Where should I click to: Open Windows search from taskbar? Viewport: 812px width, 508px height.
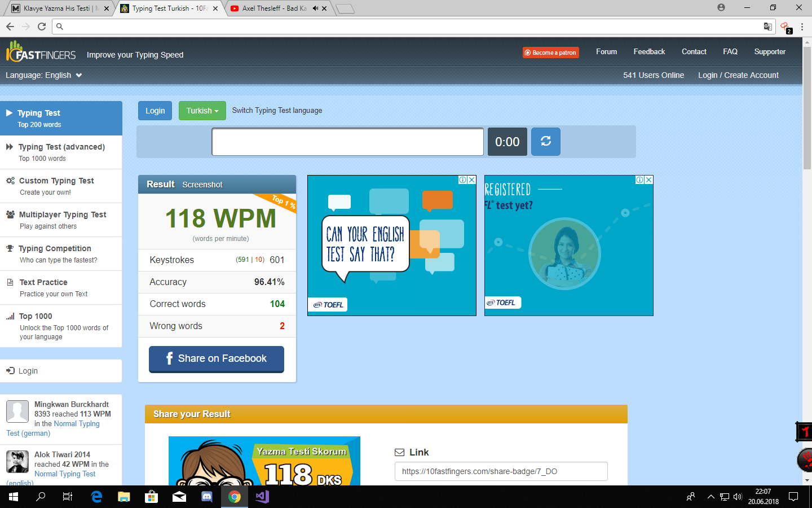pos(41,497)
